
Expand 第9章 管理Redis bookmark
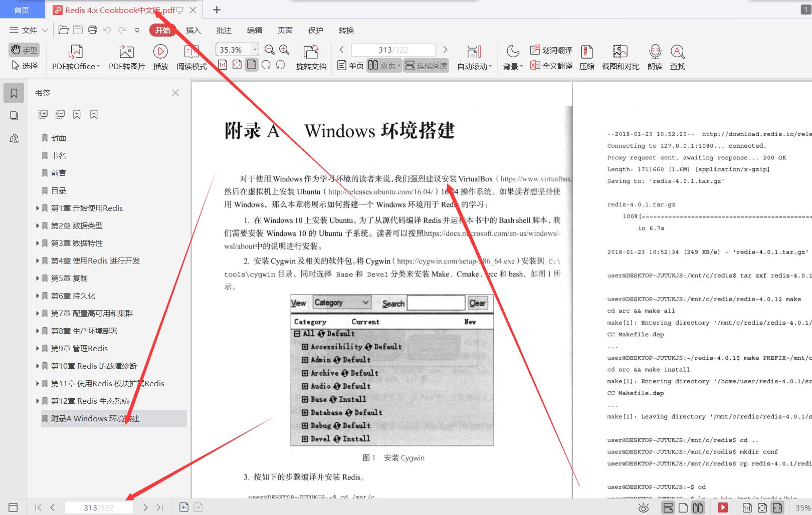[37, 348]
